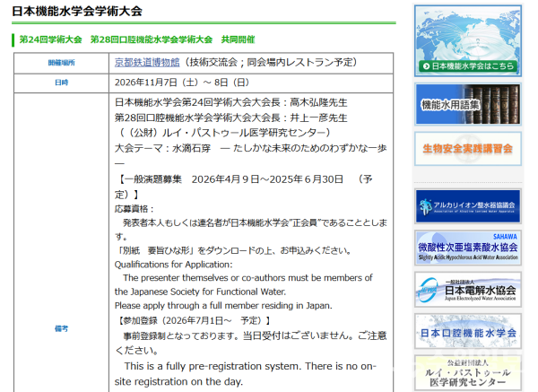Open the SAHAWA 微酸性次亜塩素酸水協会 banner
This screenshot has height=392, width=538.
(468, 248)
